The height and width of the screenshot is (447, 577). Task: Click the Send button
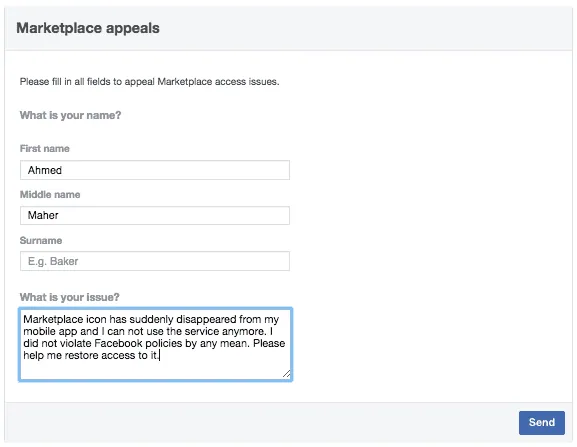(541, 422)
